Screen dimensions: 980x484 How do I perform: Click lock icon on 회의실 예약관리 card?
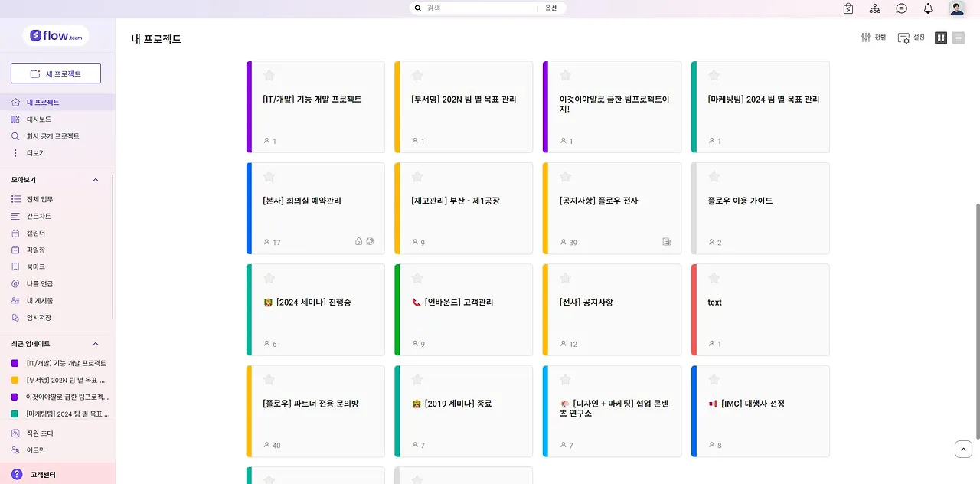coord(359,241)
